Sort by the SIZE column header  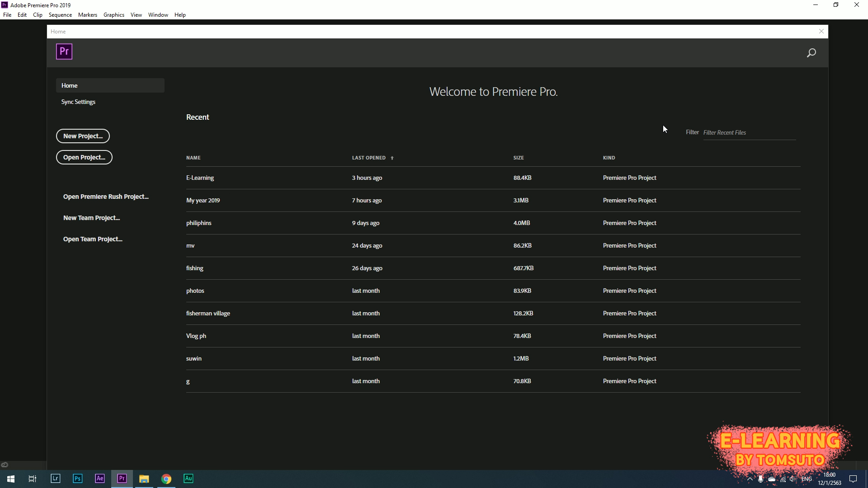[x=519, y=158]
